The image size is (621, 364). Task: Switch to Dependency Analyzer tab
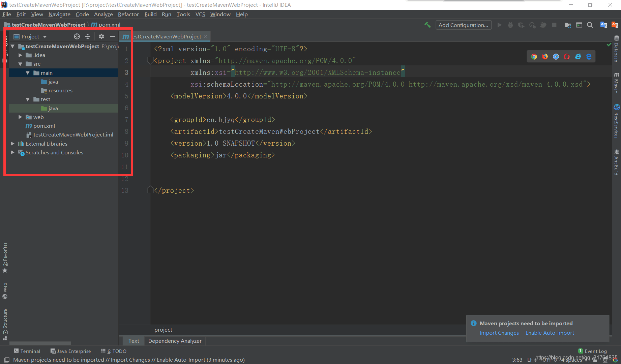click(x=175, y=341)
